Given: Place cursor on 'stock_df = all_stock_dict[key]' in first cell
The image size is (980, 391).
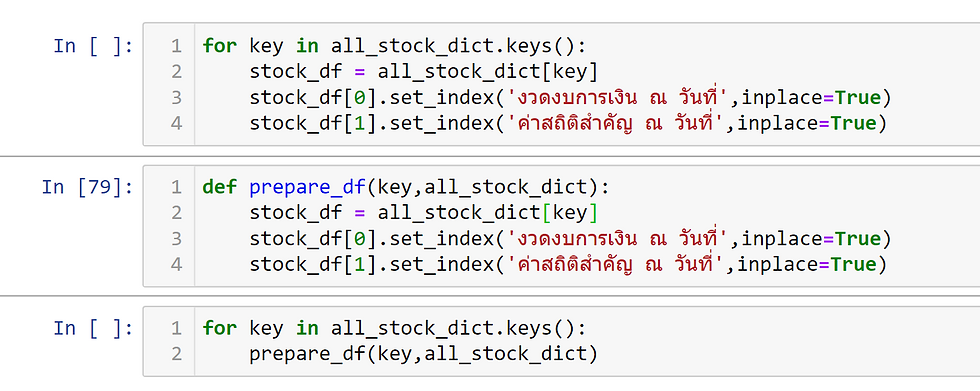Looking at the screenshot, I should click(x=424, y=72).
